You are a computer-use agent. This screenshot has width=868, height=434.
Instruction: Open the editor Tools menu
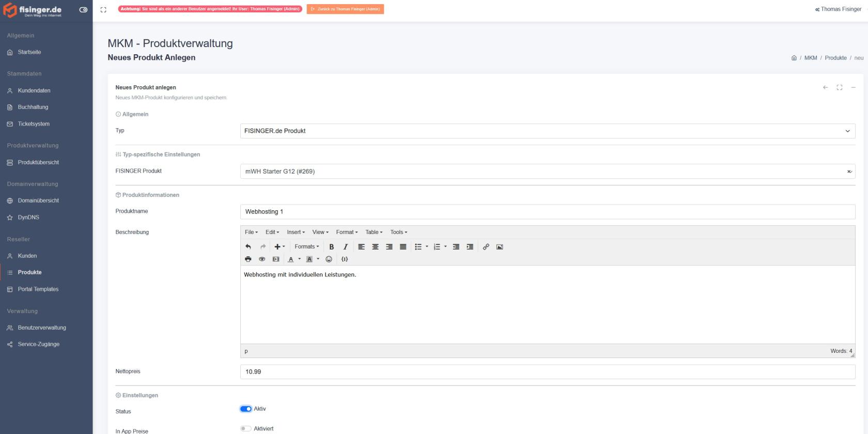[399, 233]
